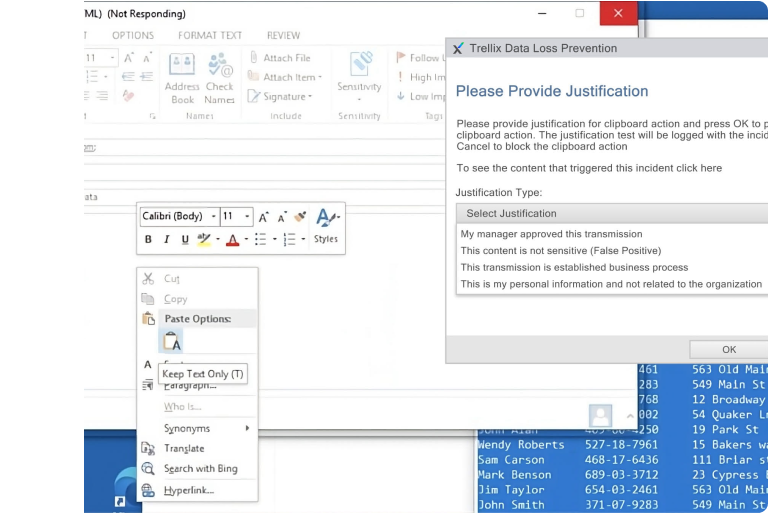Click SSN 371-07-9283 in background window
This screenshot has height=513, width=768.
[621, 505]
